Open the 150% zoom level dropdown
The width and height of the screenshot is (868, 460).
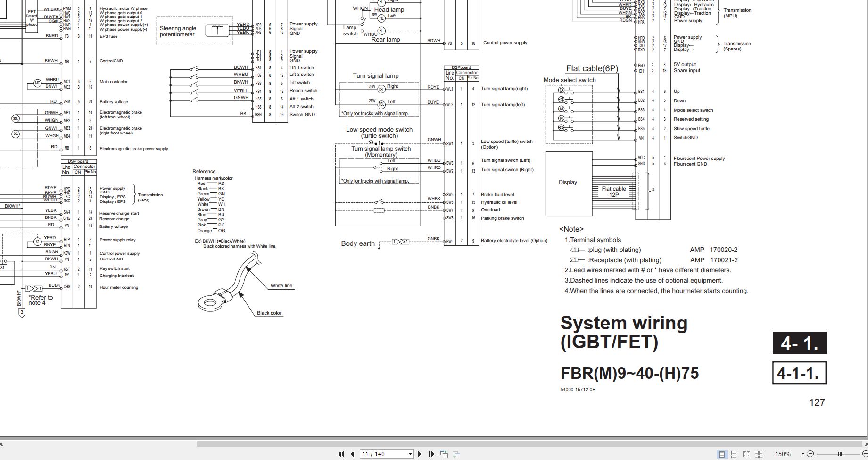803,454
